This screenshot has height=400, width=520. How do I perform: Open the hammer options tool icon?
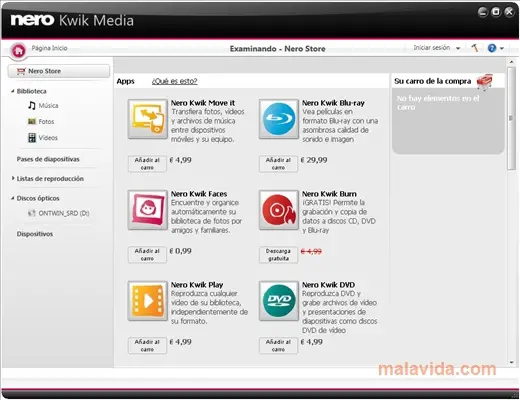pos(475,48)
